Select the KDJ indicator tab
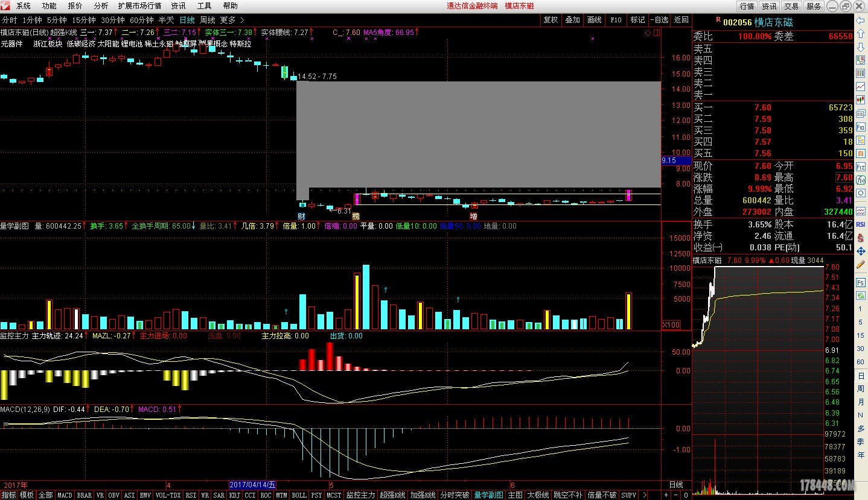Viewport: 868px width, 500px height. [234, 495]
